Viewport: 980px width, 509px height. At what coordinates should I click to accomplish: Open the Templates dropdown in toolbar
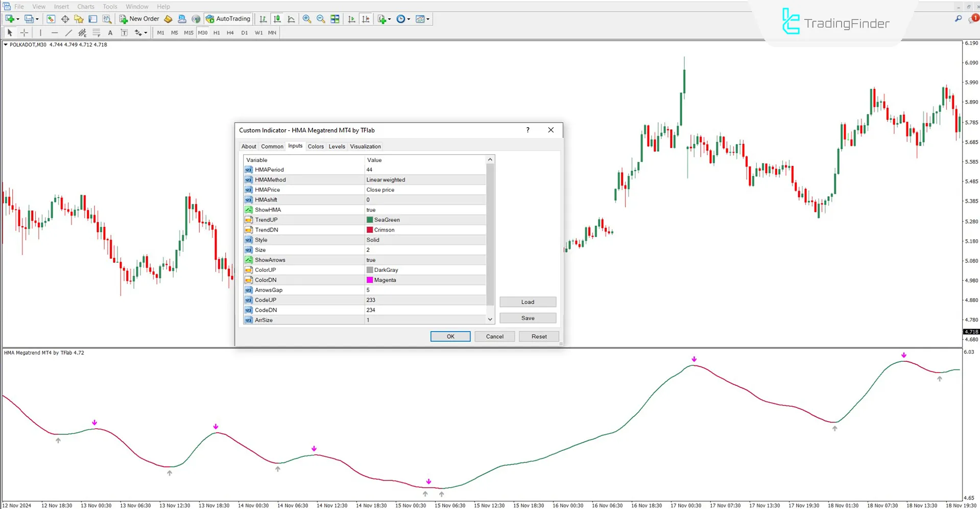pos(422,19)
